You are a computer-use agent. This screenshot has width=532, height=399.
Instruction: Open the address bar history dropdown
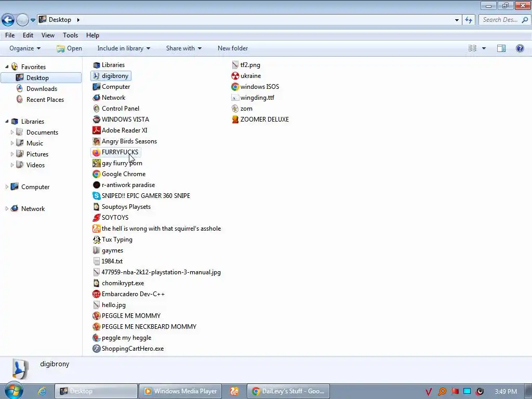[457, 20]
